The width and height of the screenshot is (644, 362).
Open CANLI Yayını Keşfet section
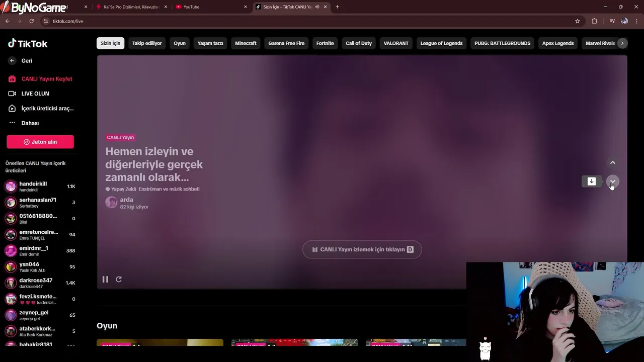pos(40,79)
